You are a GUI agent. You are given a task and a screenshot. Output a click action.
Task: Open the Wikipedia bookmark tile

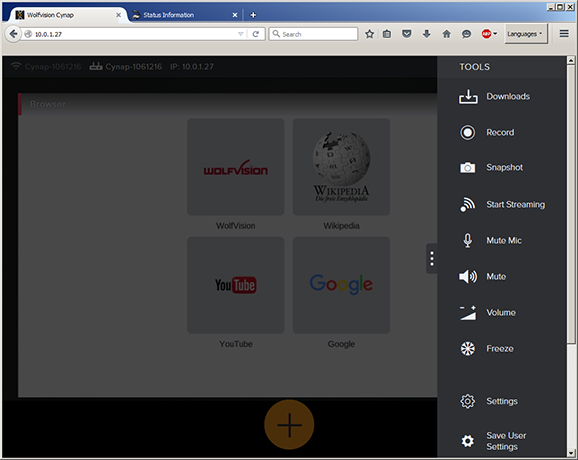341,167
